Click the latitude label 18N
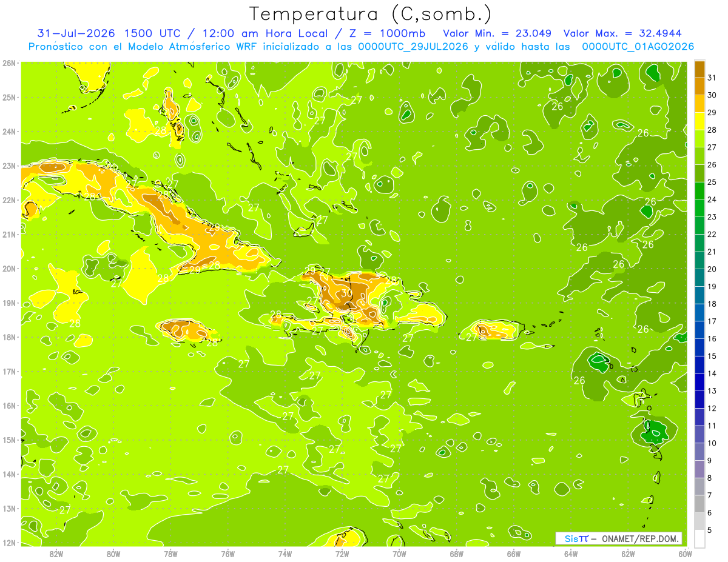Viewport: 728px width, 562px height. click(x=9, y=337)
